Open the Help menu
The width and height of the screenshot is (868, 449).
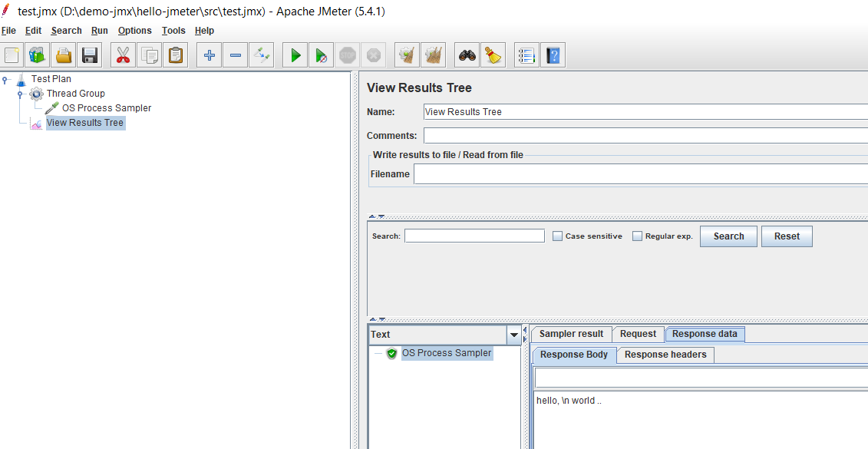[204, 31]
